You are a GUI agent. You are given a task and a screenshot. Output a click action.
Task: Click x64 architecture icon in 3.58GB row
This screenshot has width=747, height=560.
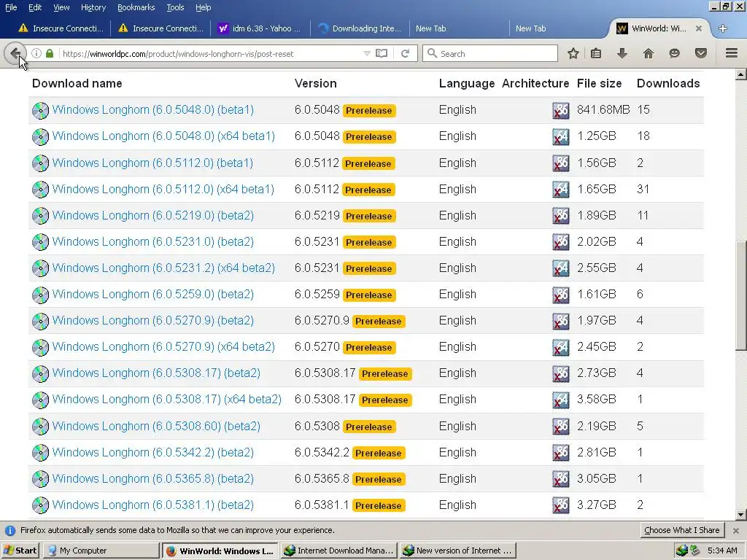(561, 400)
